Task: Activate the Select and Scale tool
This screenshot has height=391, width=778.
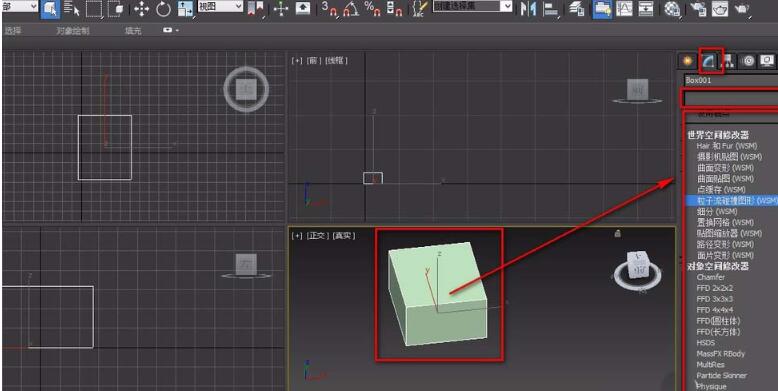Action: point(185,9)
